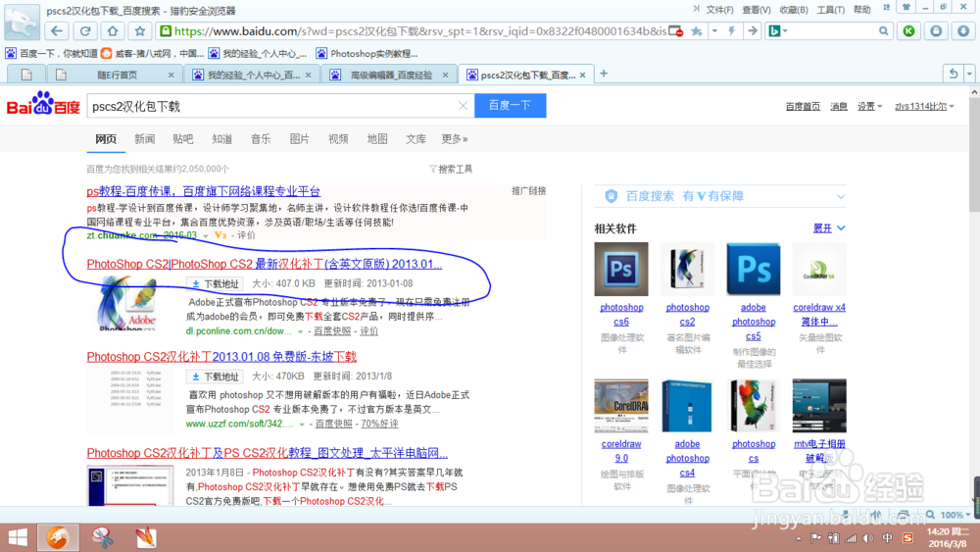The height and width of the screenshot is (552, 980).
Task: Open the 收藏(B) menu
Action: (x=794, y=10)
